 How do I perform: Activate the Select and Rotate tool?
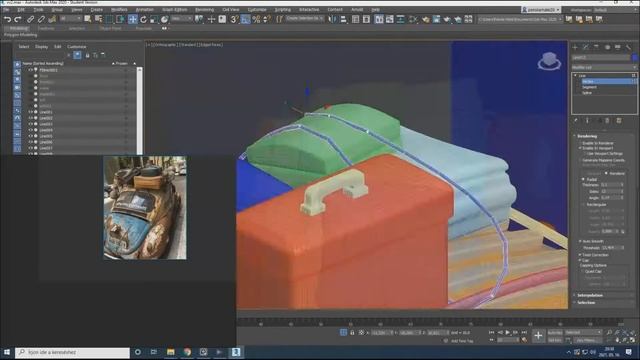point(143,19)
